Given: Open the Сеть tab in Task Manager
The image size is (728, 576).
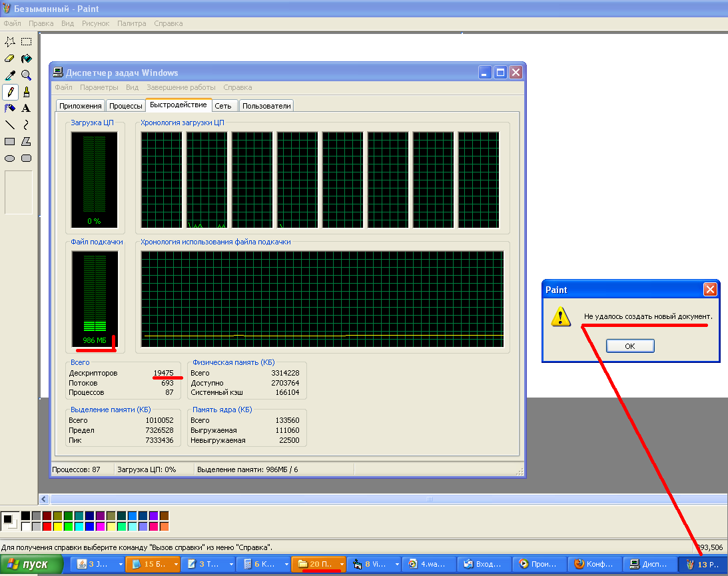Looking at the screenshot, I should pos(223,106).
